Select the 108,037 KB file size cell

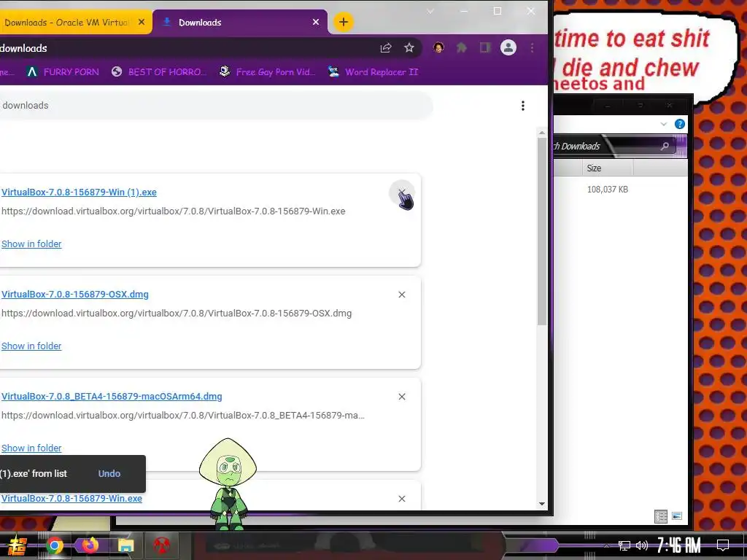tap(608, 190)
